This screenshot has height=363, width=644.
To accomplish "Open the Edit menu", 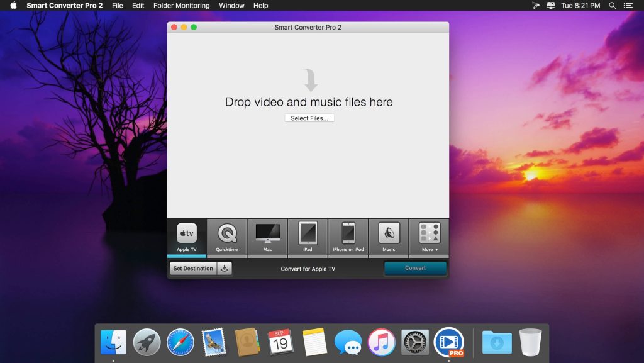I will [x=138, y=6].
